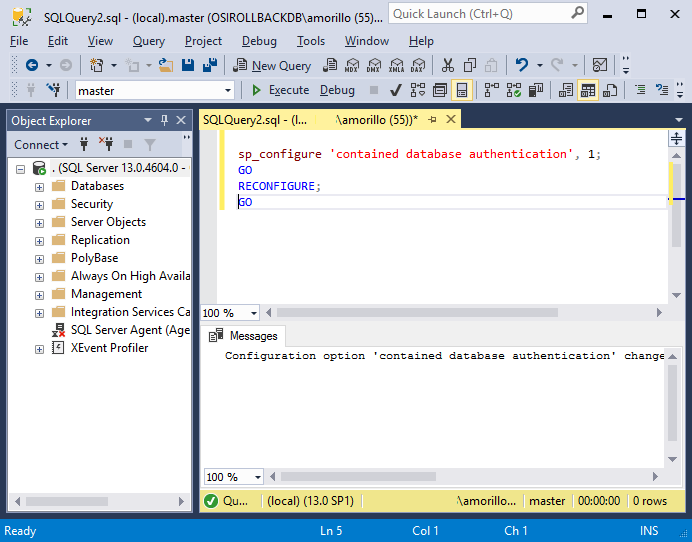Switch to the Messages tab
The image size is (692, 542).
(243, 336)
